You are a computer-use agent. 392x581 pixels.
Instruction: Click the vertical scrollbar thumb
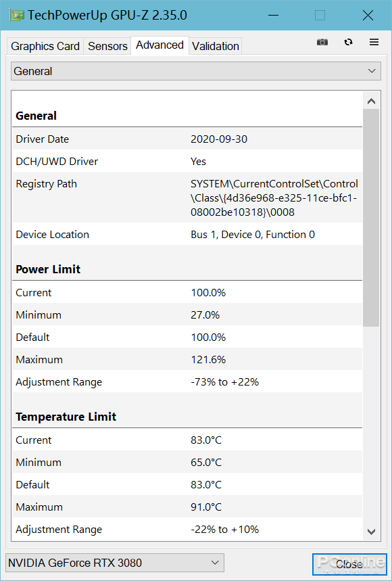[x=371, y=218]
